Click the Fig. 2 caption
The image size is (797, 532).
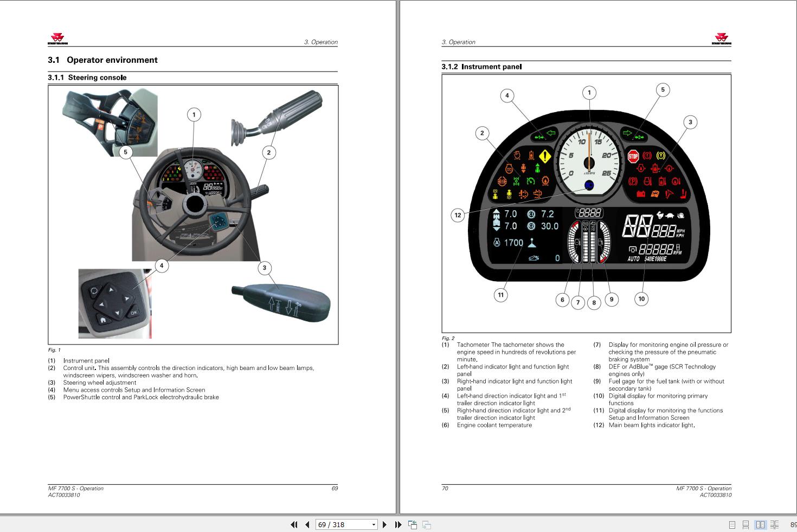[448, 338]
